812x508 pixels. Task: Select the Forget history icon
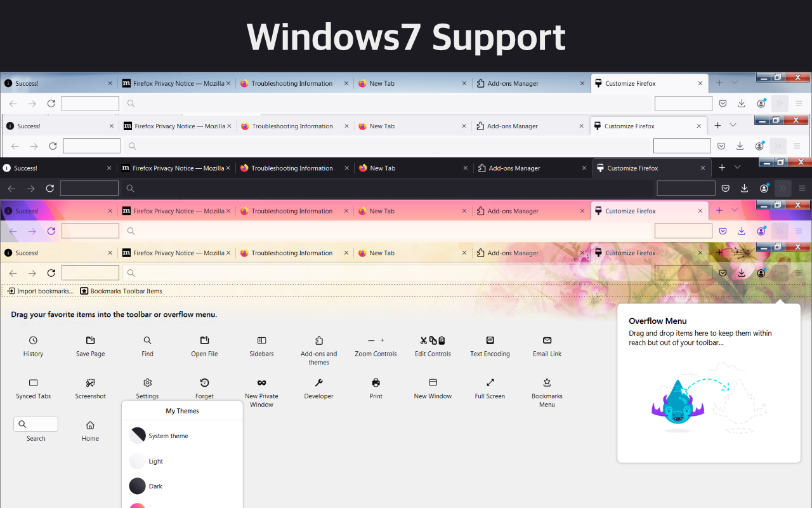204,383
